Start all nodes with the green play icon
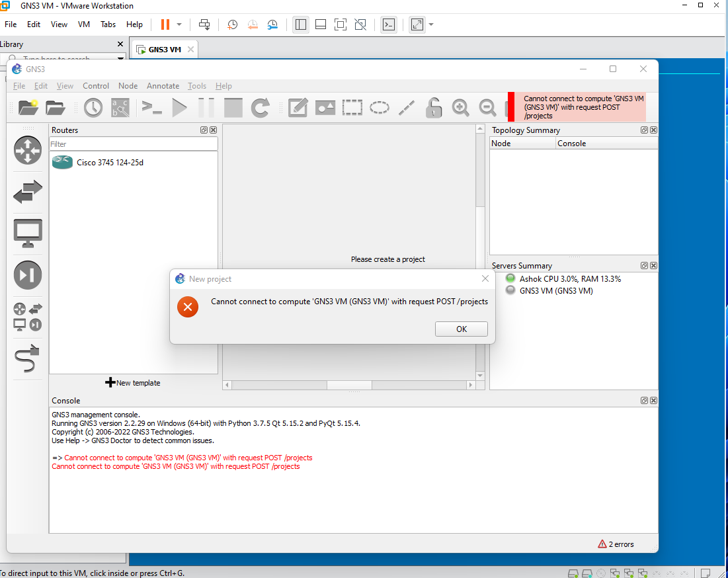728x578 pixels. click(180, 107)
